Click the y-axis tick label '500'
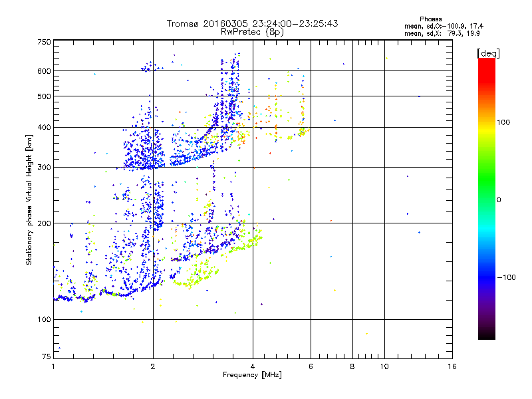Screen dimensions: 532x399 point(44,96)
